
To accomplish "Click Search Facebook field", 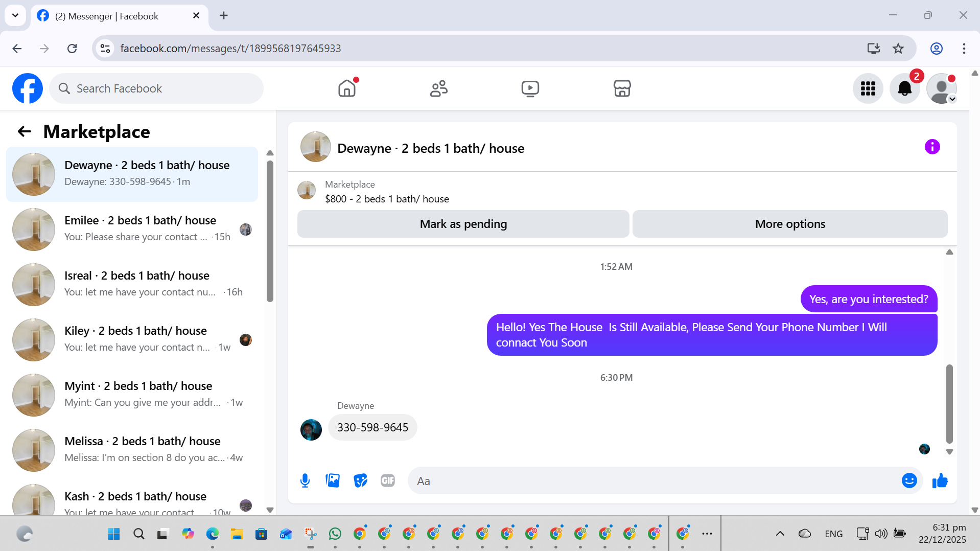I will pyautogui.click(x=156, y=88).
